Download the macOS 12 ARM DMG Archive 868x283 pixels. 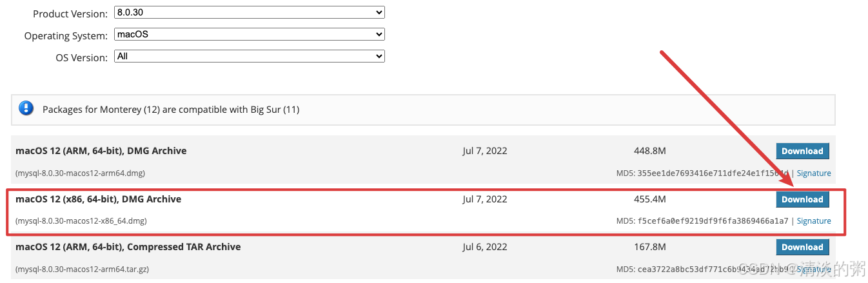(802, 151)
